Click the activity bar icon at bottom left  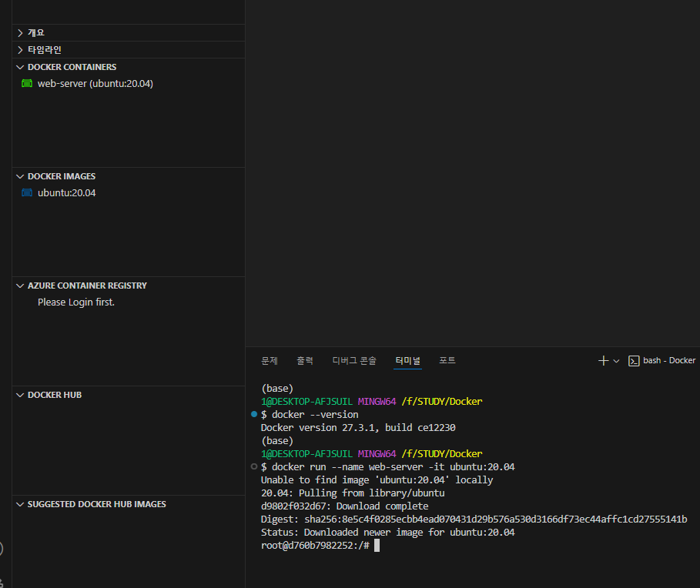(x=3, y=549)
